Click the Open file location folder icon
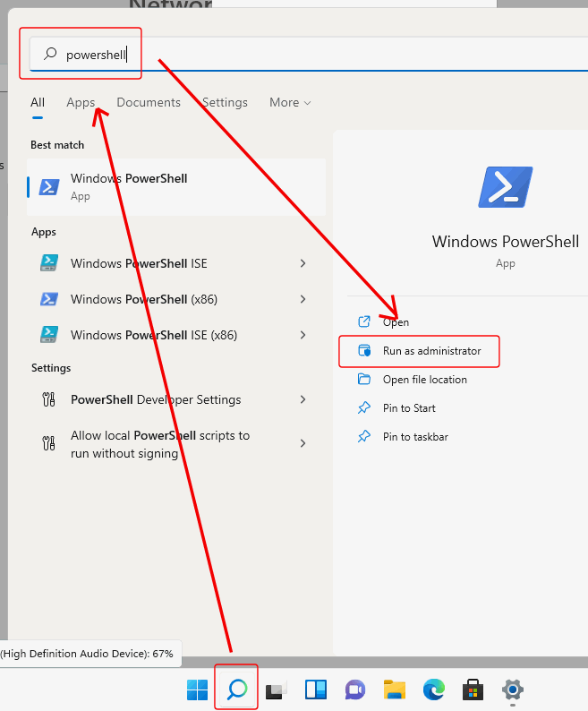 coord(364,379)
